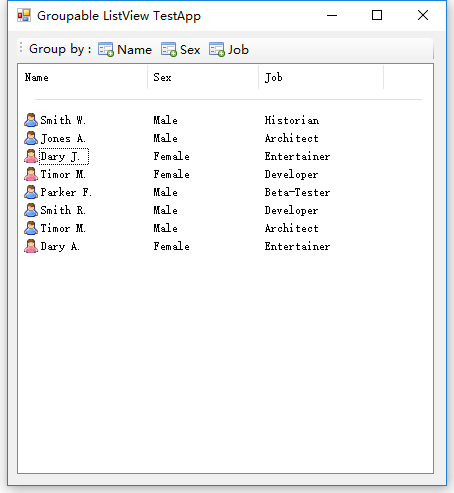Select the Timor M. Male Architect row

177,228
